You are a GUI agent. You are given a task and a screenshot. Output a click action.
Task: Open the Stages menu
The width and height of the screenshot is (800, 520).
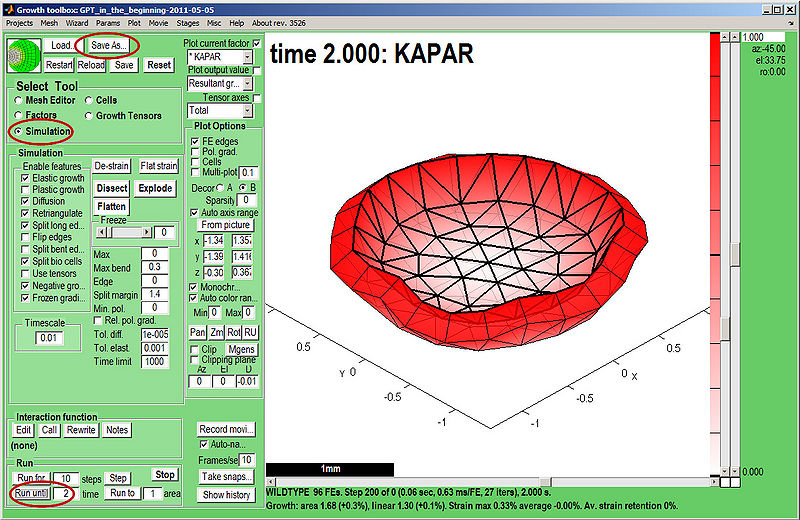(186, 21)
